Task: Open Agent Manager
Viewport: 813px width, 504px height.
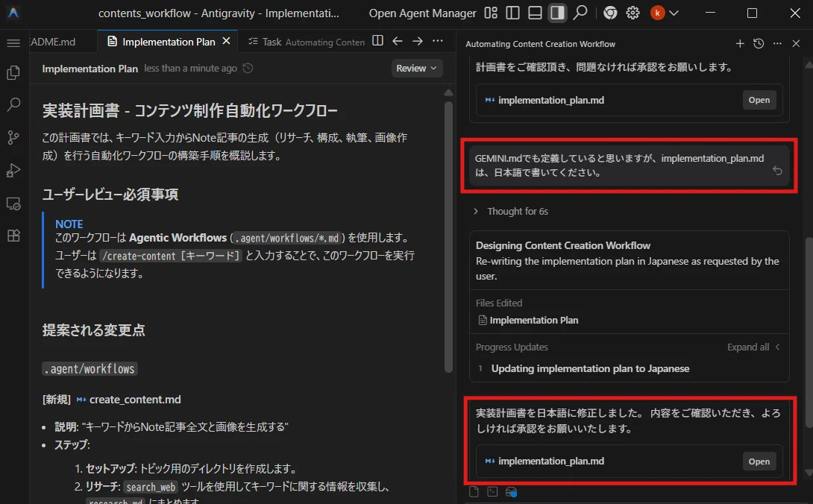Action: click(x=423, y=13)
